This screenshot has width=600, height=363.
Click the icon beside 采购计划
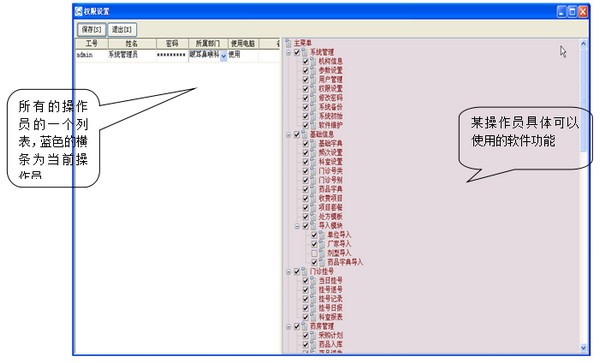click(313, 335)
